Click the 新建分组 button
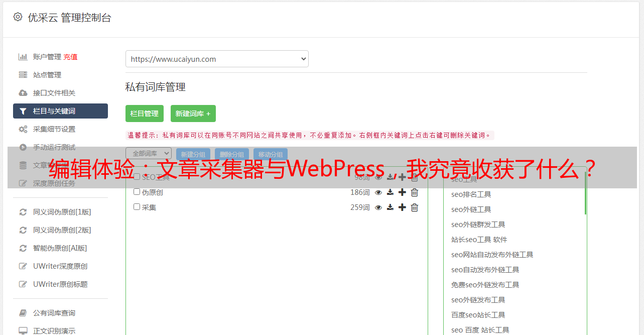This screenshot has width=644, height=335. [x=193, y=155]
